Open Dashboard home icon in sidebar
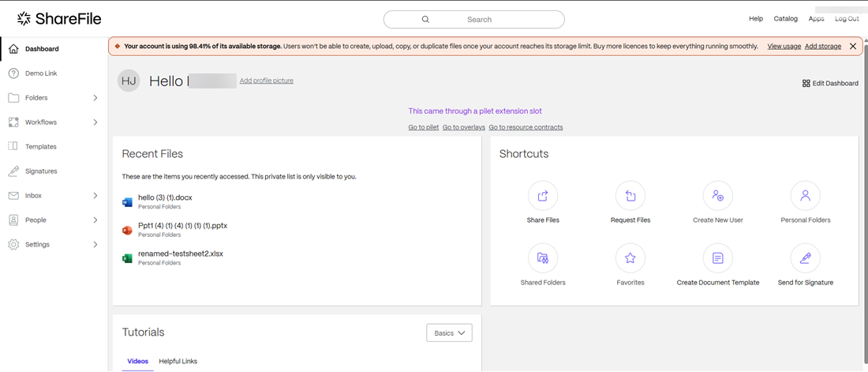The image size is (868, 372). pos(14,49)
